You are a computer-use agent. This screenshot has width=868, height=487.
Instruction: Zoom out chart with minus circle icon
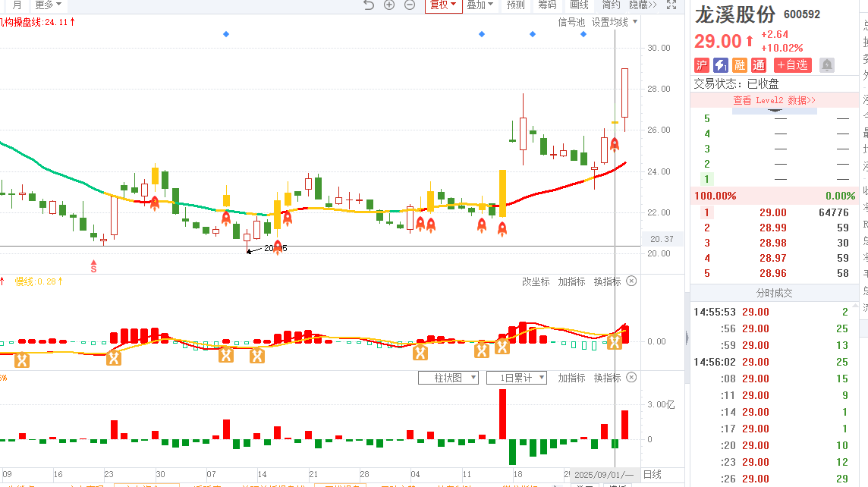(410, 5)
